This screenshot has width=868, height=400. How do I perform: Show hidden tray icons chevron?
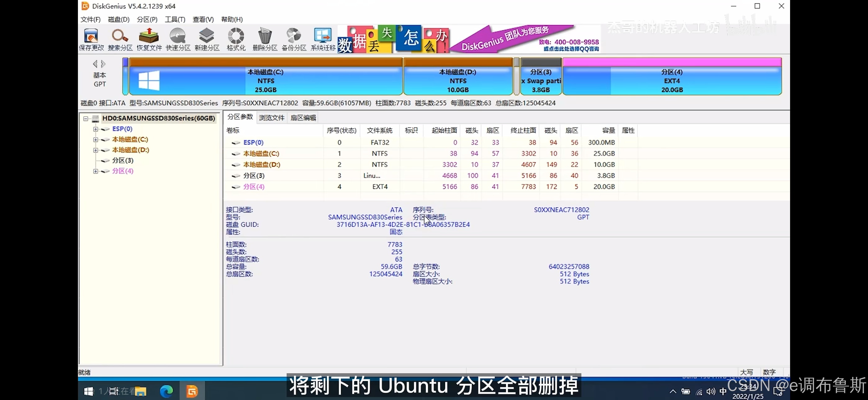[x=673, y=391]
